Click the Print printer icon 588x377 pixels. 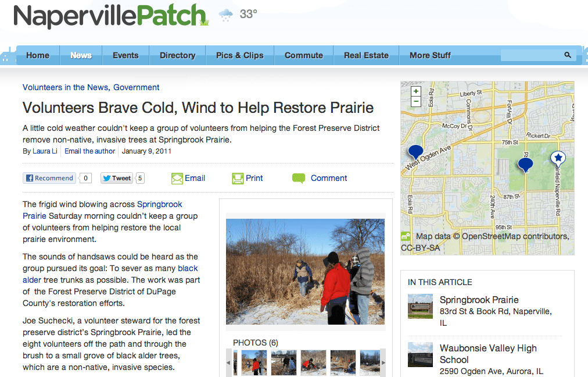238,179
